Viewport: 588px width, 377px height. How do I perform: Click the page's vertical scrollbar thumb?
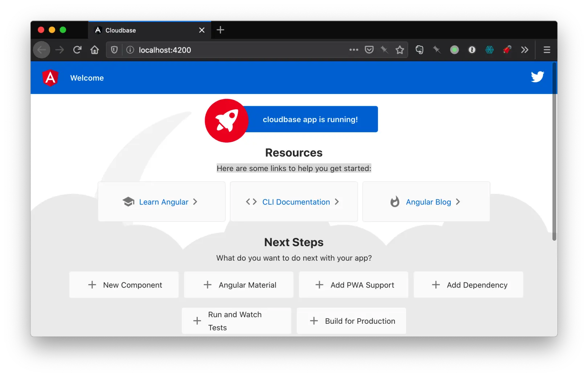(554, 152)
